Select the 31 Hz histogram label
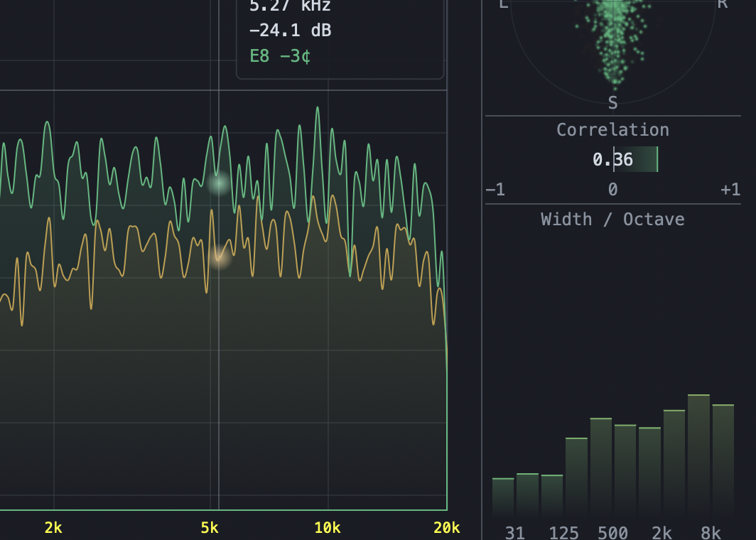 pyautogui.click(x=515, y=532)
